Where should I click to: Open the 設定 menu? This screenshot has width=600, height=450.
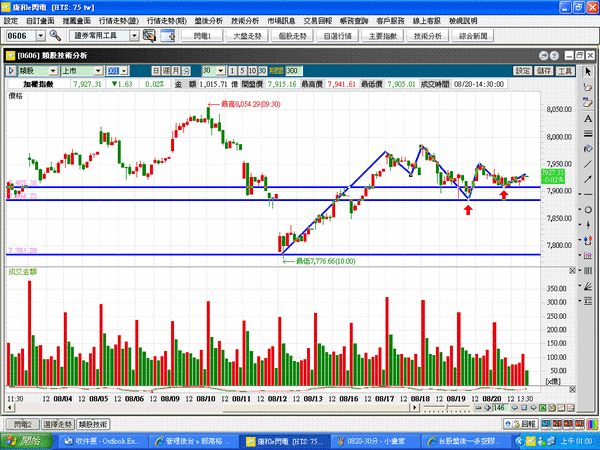(11, 21)
